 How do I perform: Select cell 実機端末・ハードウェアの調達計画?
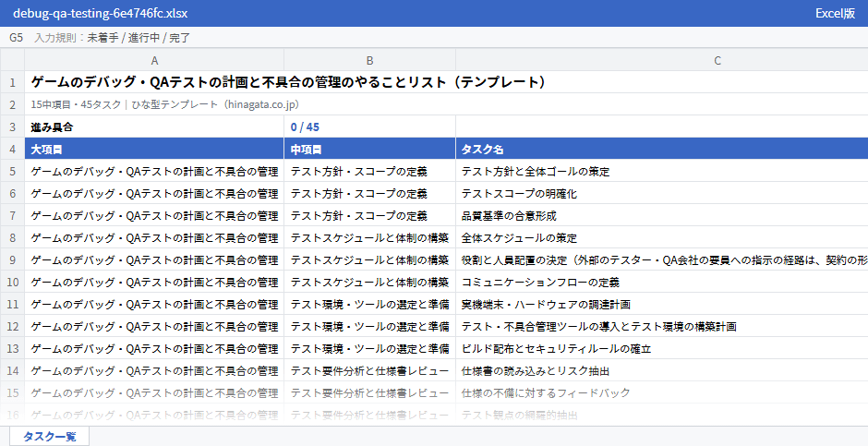tap(662, 304)
